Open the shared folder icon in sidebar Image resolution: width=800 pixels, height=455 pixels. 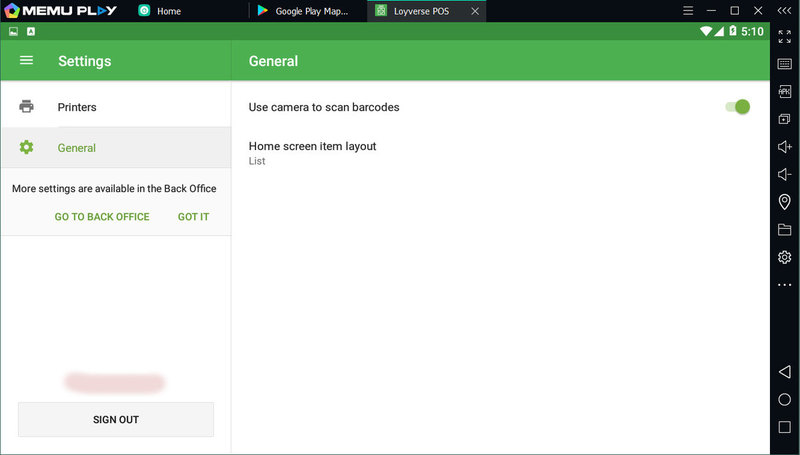pos(785,230)
